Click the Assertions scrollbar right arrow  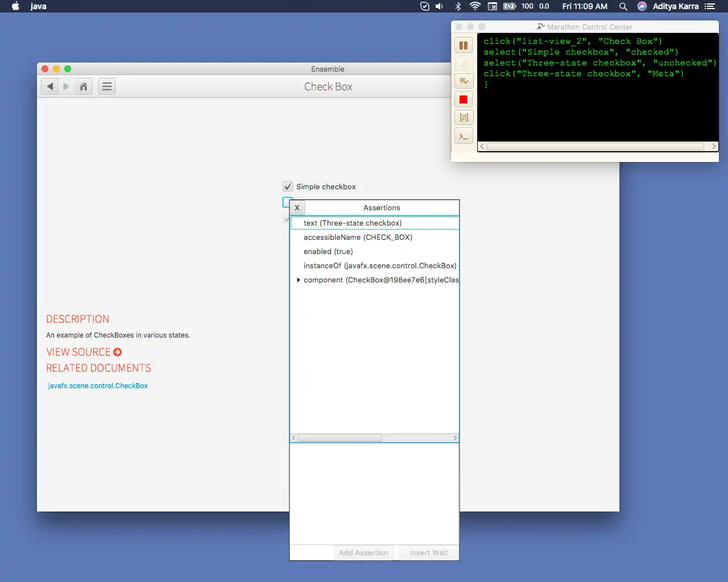[x=455, y=438]
